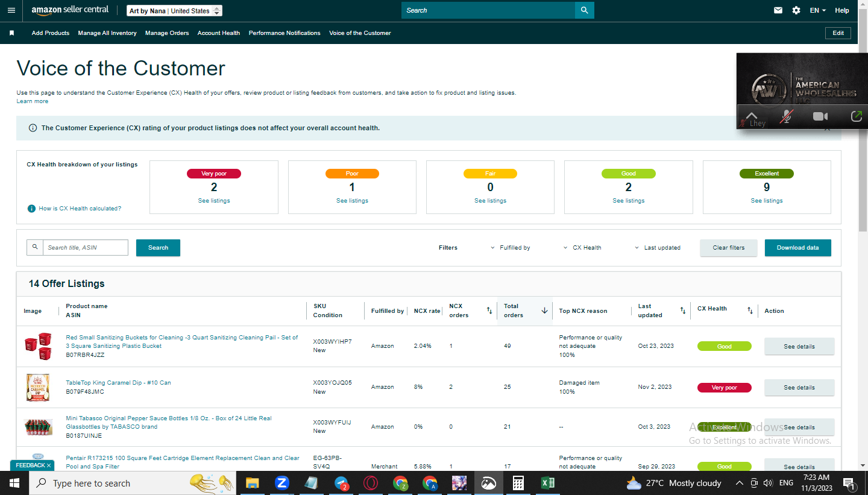868x495 pixels.
Task: Click the info icon beside How is CX Health calculated
Action: [x=31, y=209]
